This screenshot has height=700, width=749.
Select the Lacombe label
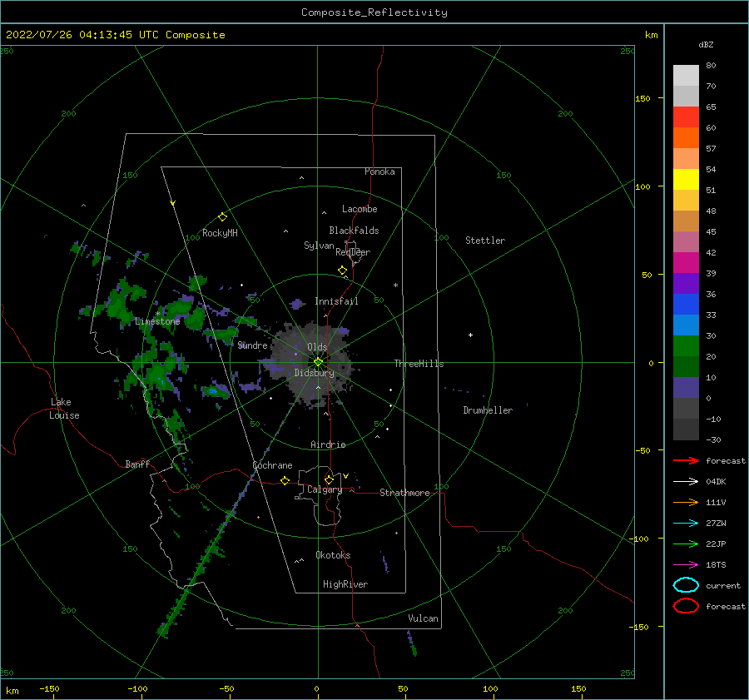(360, 209)
